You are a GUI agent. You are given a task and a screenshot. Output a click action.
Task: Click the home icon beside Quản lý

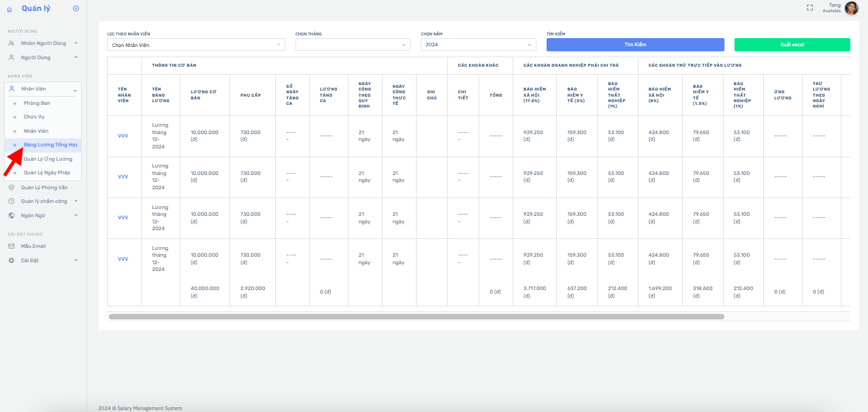(x=10, y=9)
